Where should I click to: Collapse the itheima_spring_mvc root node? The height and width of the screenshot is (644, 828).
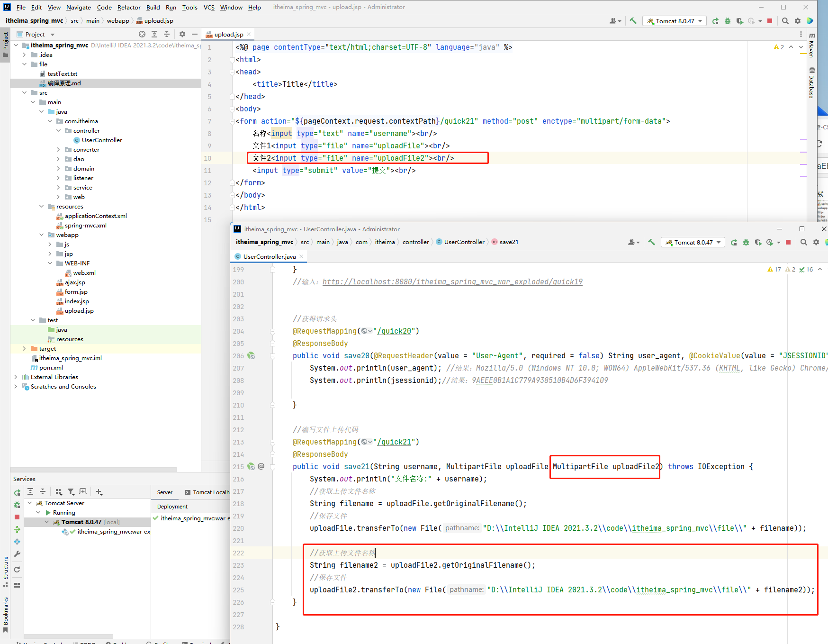[x=16, y=45]
